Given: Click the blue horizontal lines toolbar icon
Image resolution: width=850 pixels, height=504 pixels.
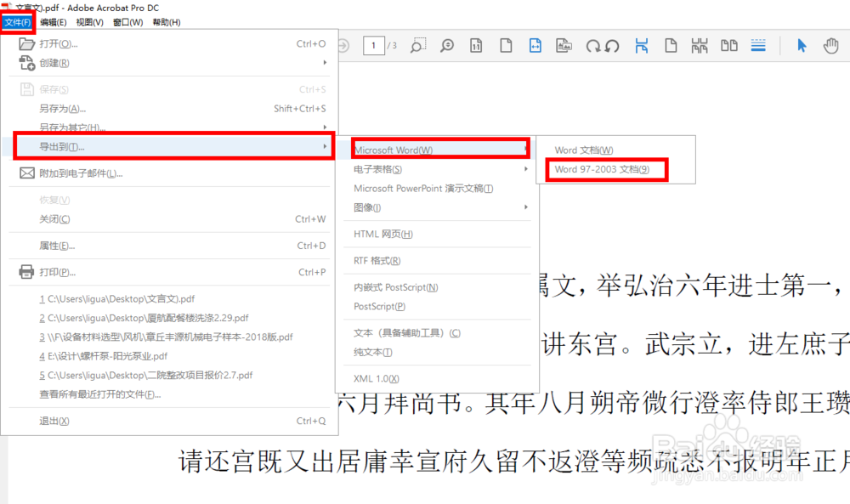Looking at the screenshot, I should click(x=758, y=46).
